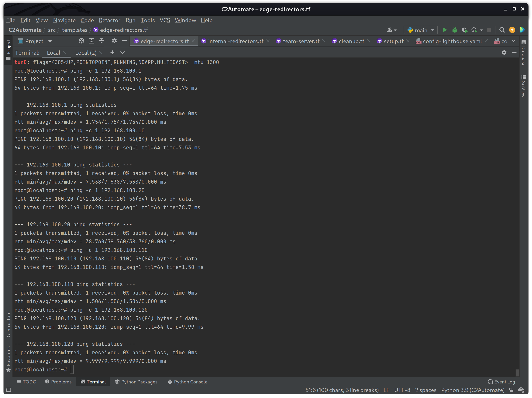The image size is (532, 398).
Task: Profile main with the profiler icon
Action: click(x=474, y=30)
